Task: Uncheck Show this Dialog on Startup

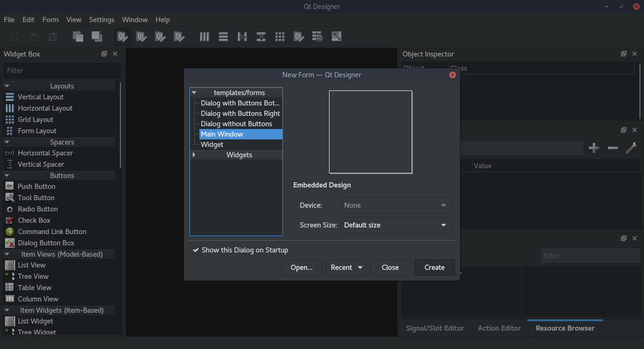Action: [196, 250]
